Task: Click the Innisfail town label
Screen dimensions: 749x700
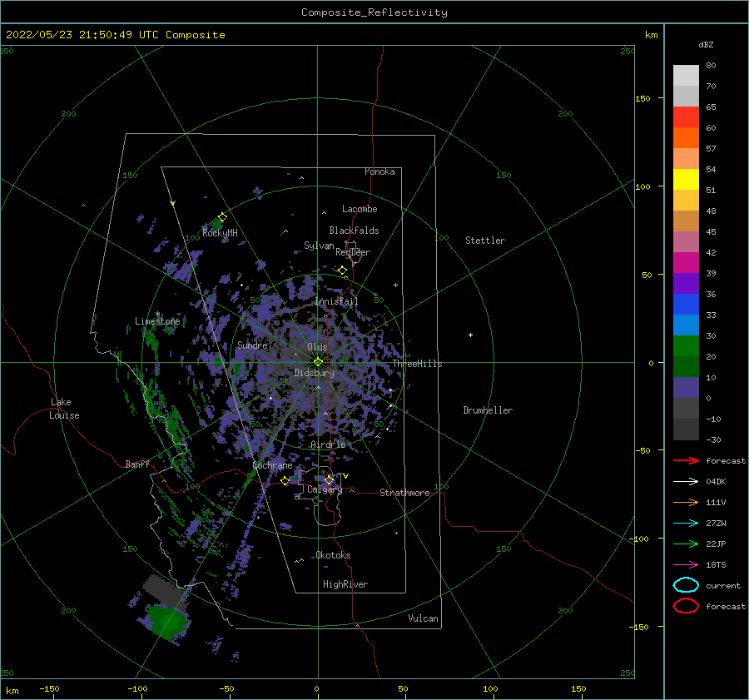Action: tap(336, 301)
